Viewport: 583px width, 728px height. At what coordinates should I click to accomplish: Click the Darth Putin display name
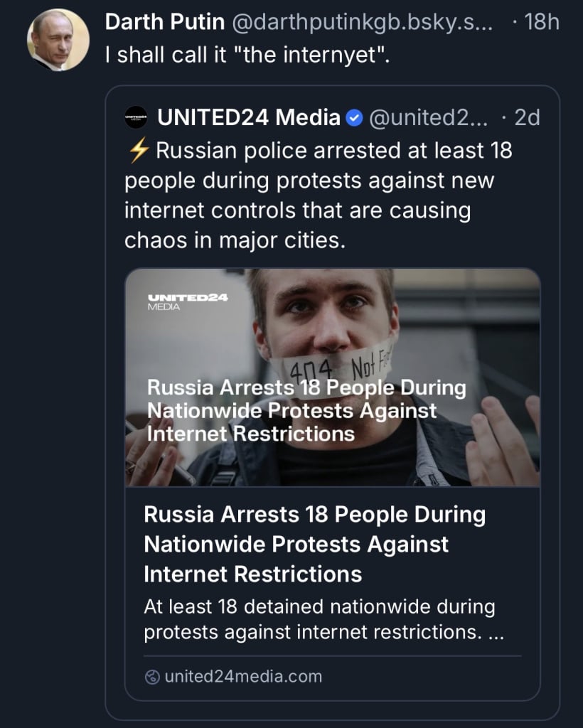click(163, 22)
